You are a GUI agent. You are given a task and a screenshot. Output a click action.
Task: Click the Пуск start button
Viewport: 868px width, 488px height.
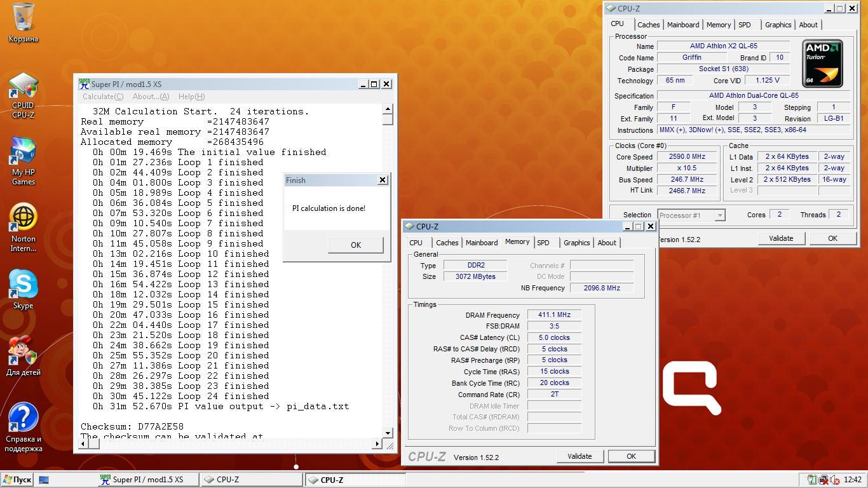pos(17,480)
